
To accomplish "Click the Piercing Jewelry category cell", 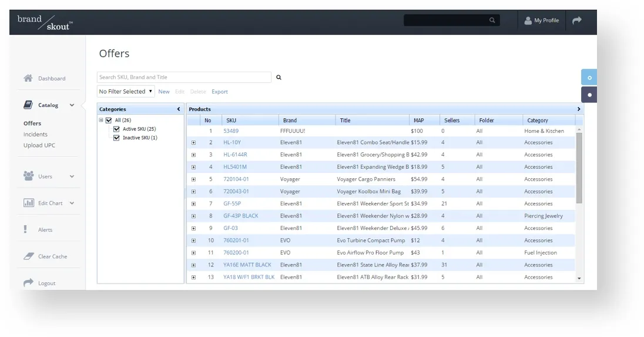I will point(544,216).
